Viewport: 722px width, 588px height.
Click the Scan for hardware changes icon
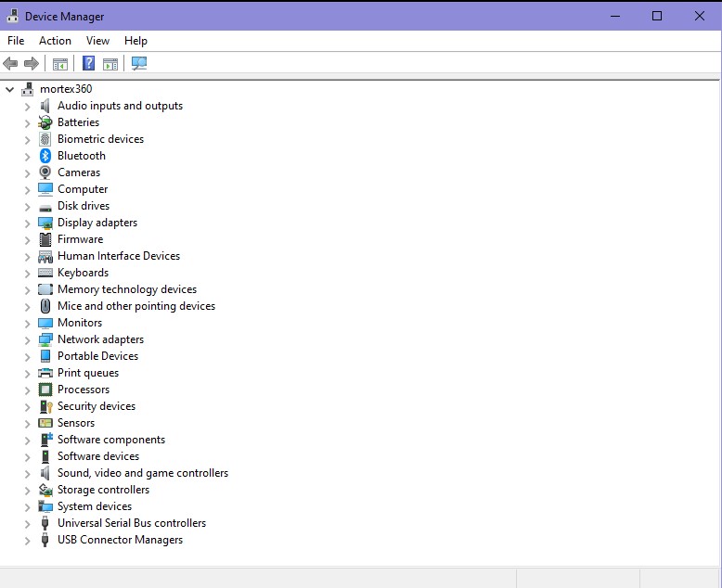pyautogui.click(x=139, y=64)
